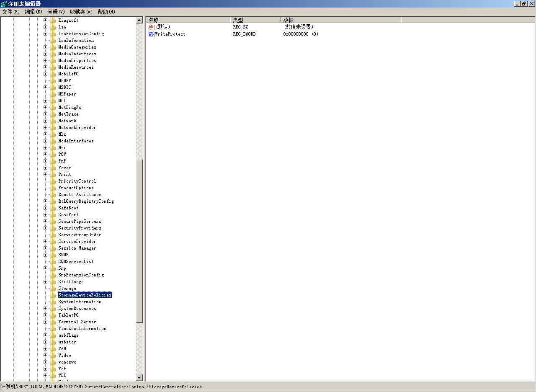
Task: Expand the Lsa registry key
Action: [x=45, y=27]
